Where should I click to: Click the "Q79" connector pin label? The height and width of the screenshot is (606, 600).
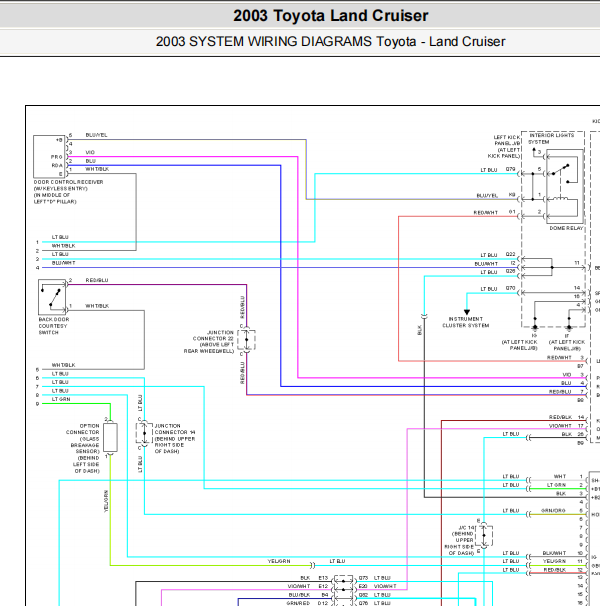[510, 169]
